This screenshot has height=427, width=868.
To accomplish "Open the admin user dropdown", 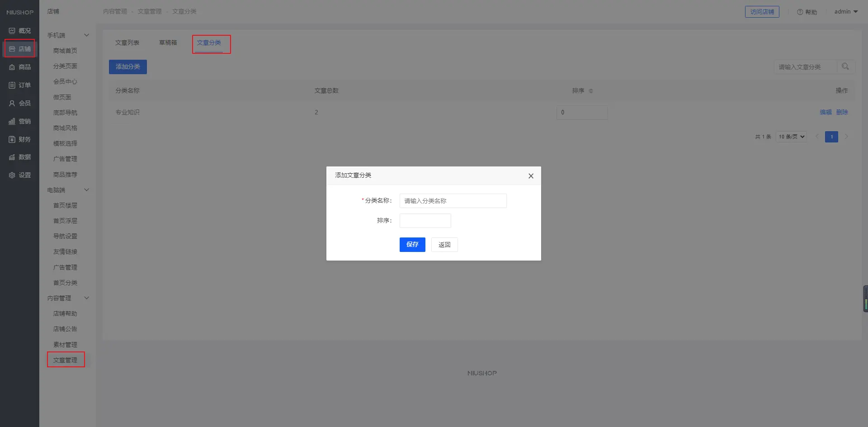I will [845, 12].
